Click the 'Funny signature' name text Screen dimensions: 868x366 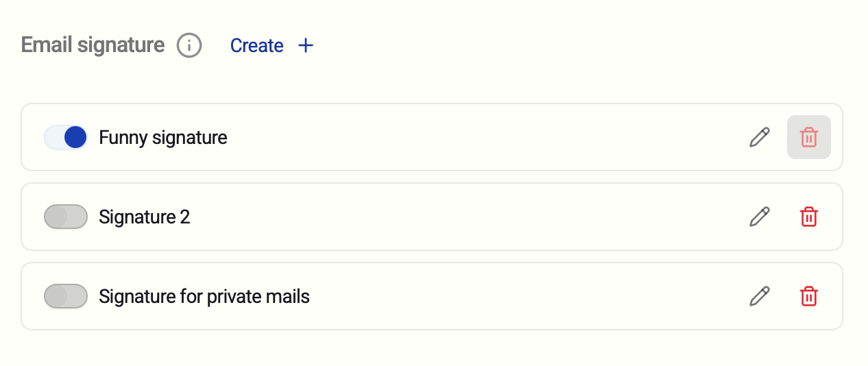click(x=163, y=138)
